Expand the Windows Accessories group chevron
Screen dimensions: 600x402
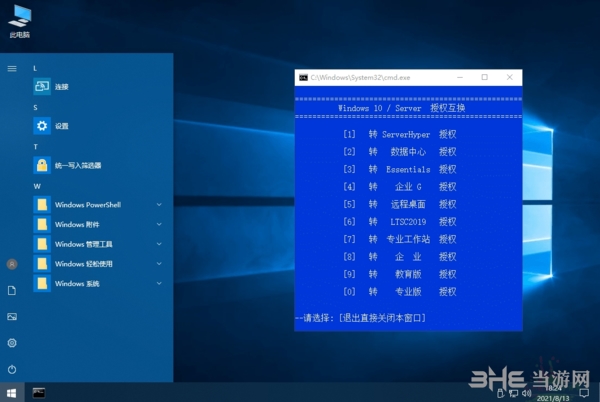pyautogui.click(x=159, y=225)
